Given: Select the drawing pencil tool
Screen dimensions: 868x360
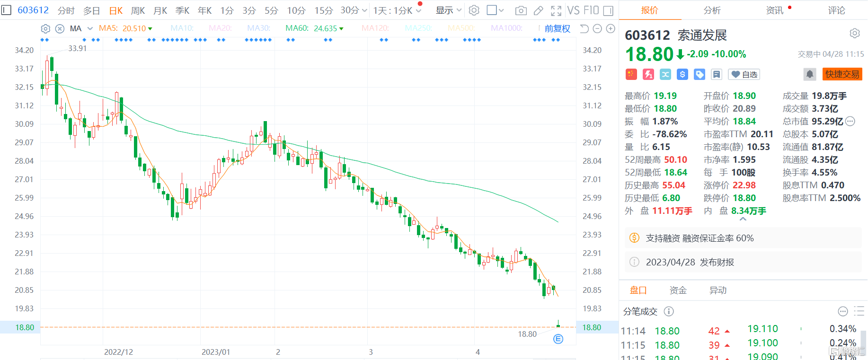Looking at the screenshot, I should pos(539,10).
